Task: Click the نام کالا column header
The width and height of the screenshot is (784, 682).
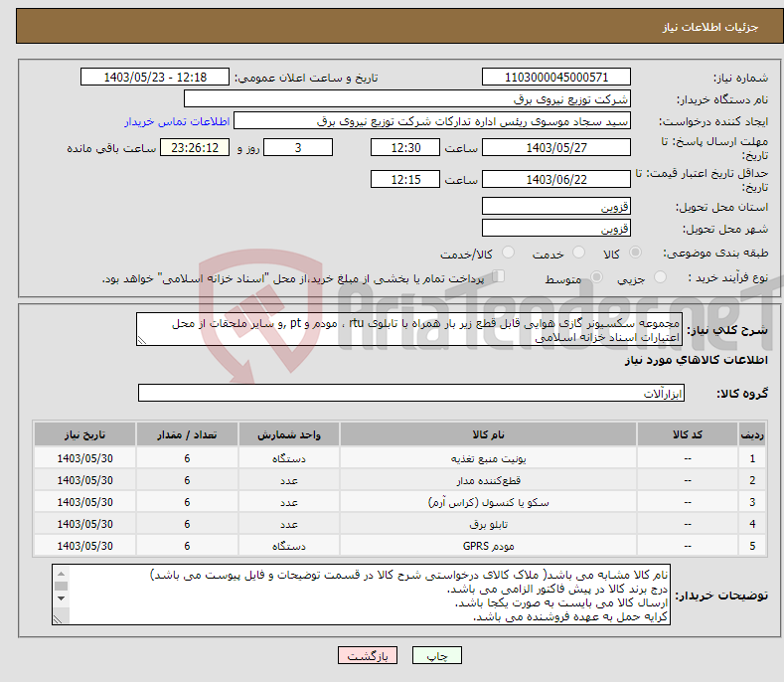Action: [488, 434]
